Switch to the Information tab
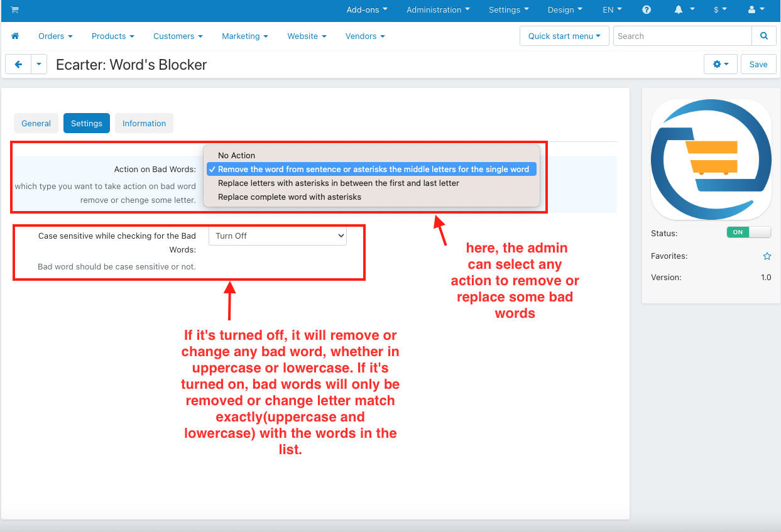Screen dimensions: 781x532 click(x=144, y=123)
